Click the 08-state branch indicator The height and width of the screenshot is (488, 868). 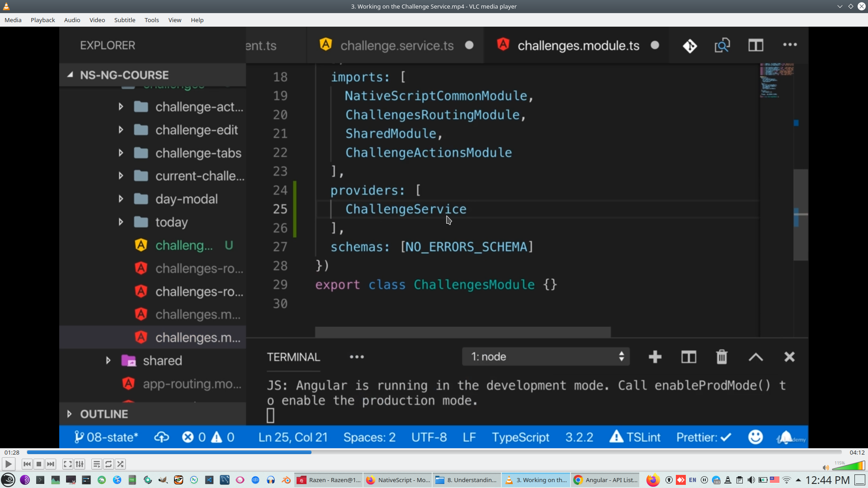point(107,437)
